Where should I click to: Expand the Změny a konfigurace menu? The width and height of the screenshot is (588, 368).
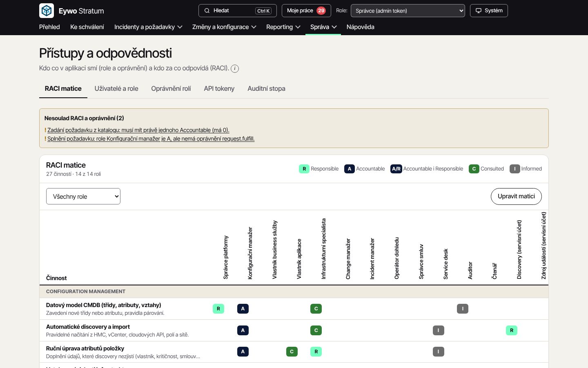point(224,27)
